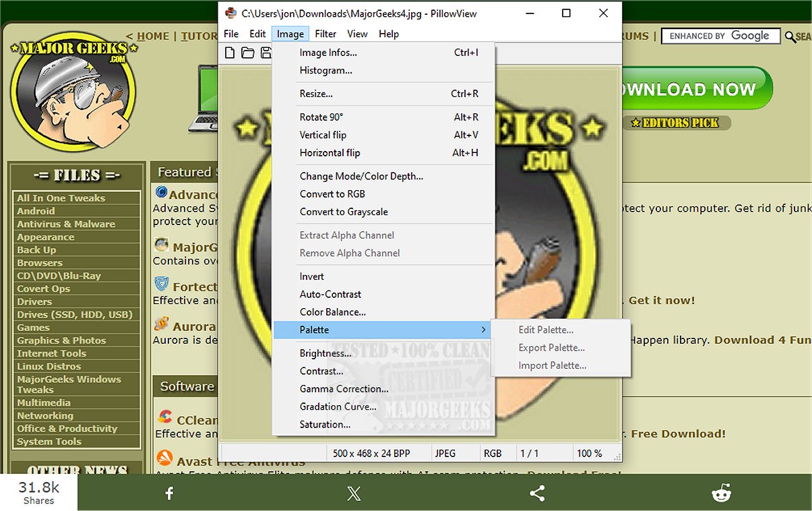Select Rotate 90° option

pyautogui.click(x=383, y=117)
